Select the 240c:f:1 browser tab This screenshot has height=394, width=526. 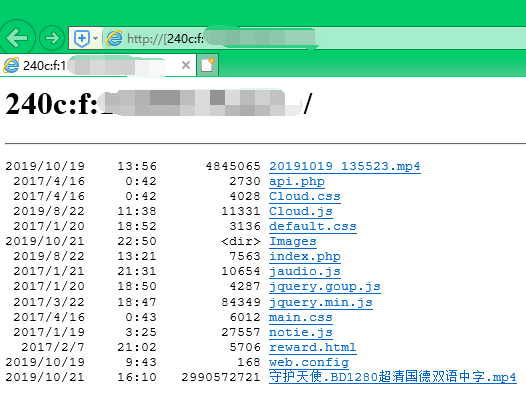pyautogui.click(x=98, y=65)
